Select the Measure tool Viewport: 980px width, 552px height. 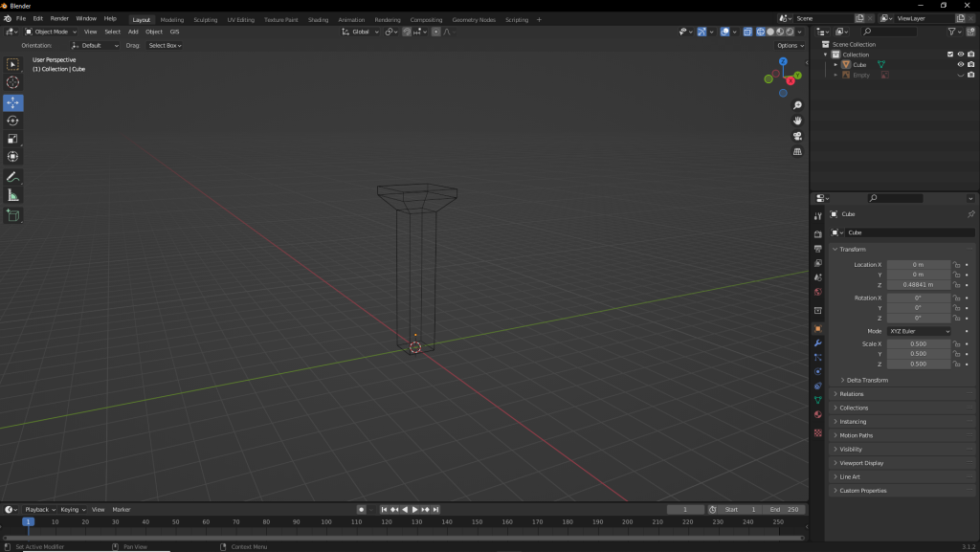point(13,195)
